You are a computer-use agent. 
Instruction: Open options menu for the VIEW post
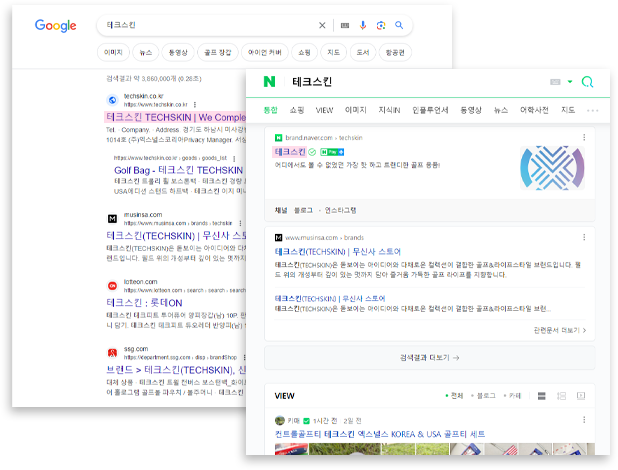(584, 420)
